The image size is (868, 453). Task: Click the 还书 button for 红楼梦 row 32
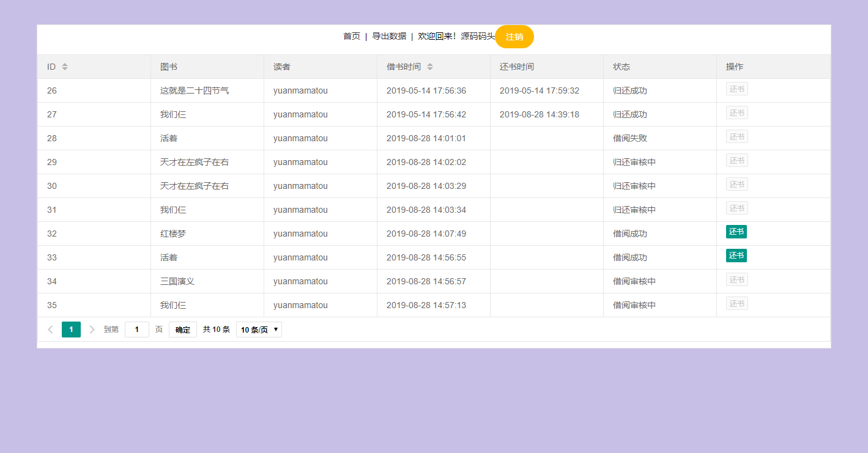(x=736, y=232)
